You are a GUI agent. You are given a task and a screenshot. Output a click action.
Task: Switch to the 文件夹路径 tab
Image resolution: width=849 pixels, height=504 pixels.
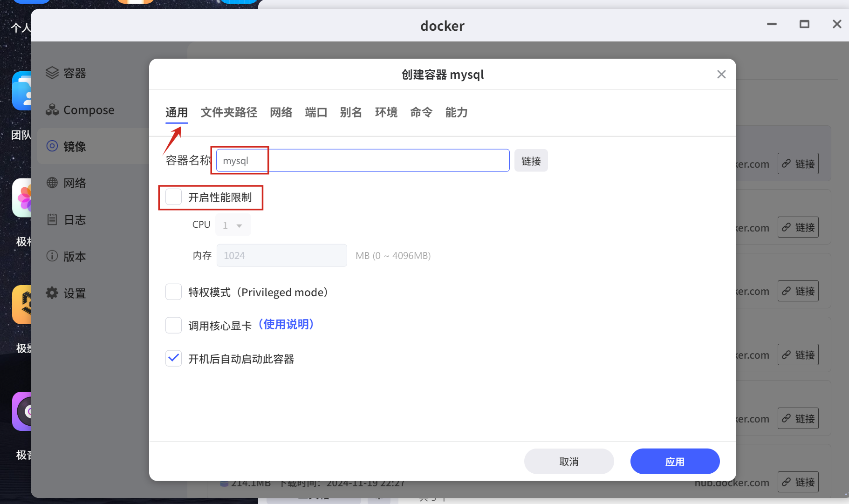pos(229,112)
